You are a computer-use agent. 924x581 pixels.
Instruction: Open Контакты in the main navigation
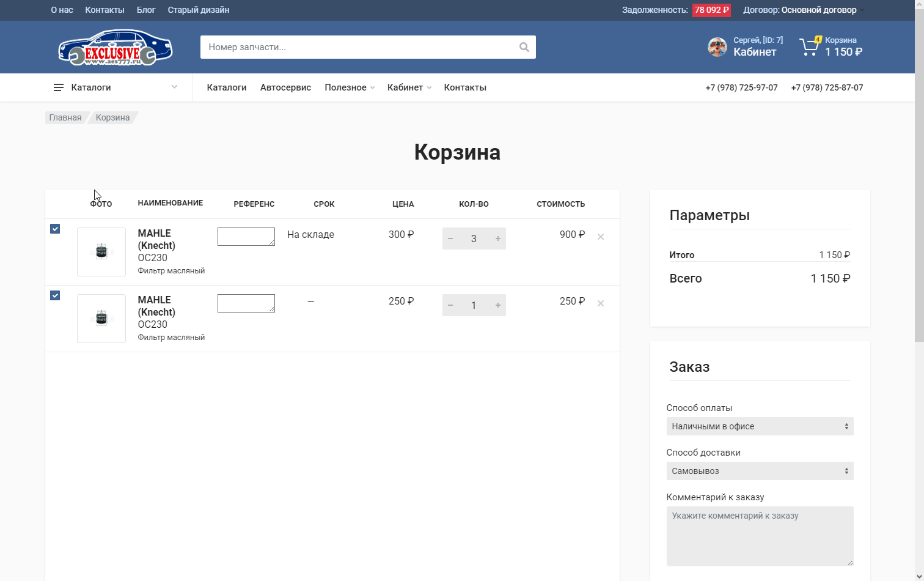click(465, 87)
